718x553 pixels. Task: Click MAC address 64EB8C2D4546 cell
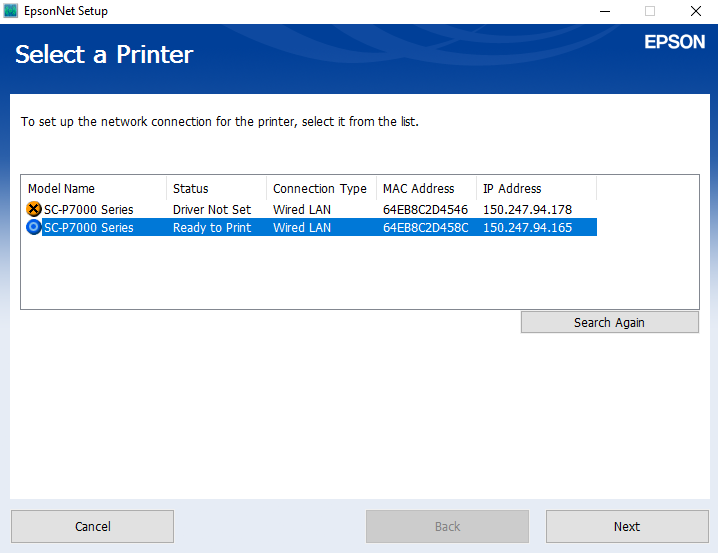[425, 209]
